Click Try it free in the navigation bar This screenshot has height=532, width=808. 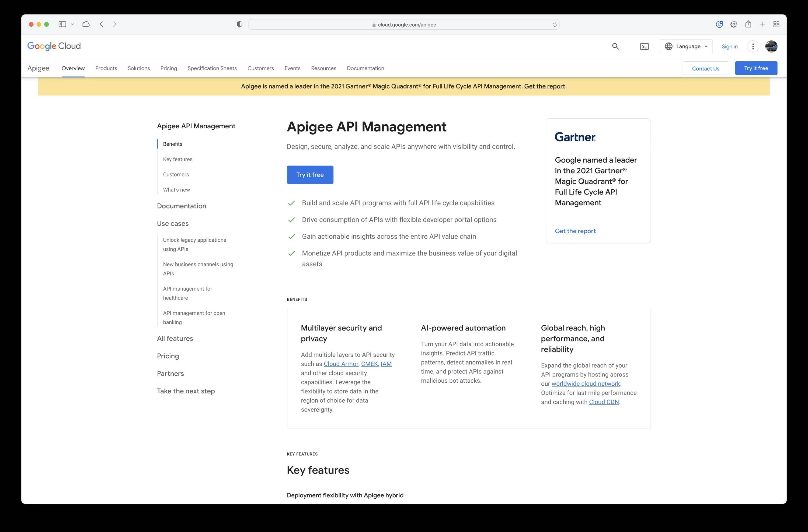[756, 68]
